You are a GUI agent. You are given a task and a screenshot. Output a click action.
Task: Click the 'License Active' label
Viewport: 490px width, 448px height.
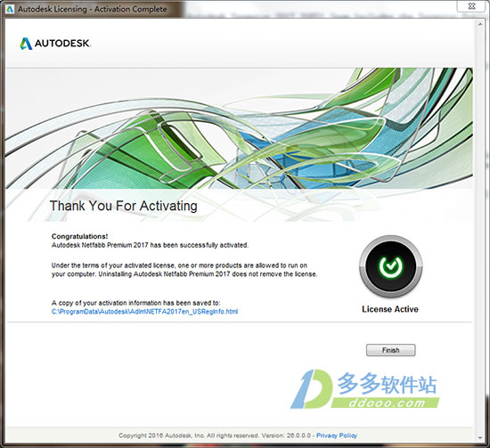(390, 309)
